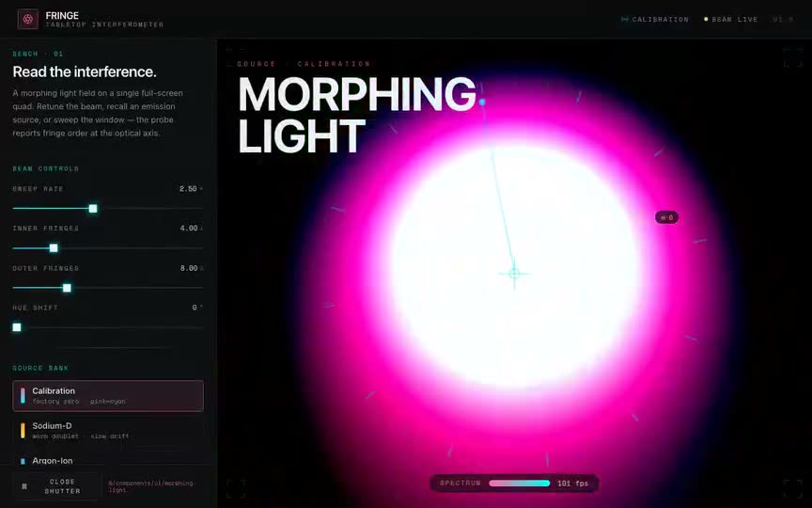Select the Argon-Ion source
Viewport: 812px width, 508px height.
click(x=108, y=458)
